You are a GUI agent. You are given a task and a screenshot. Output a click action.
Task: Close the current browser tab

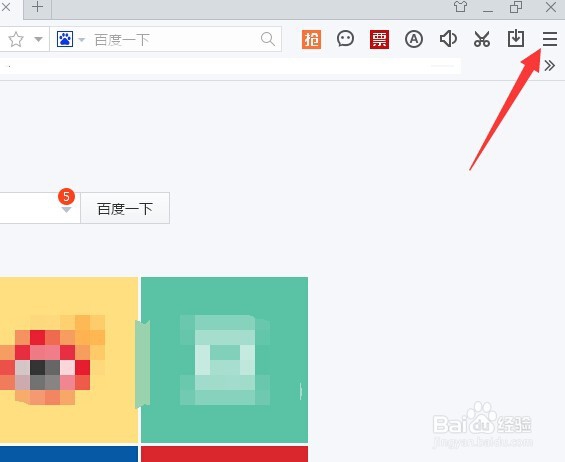[6, 7]
